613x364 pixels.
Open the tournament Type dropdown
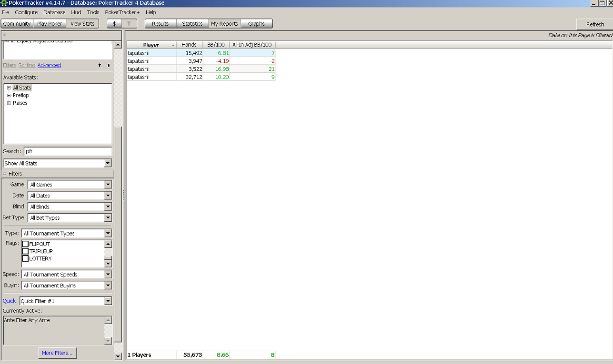tap(108, 234)
